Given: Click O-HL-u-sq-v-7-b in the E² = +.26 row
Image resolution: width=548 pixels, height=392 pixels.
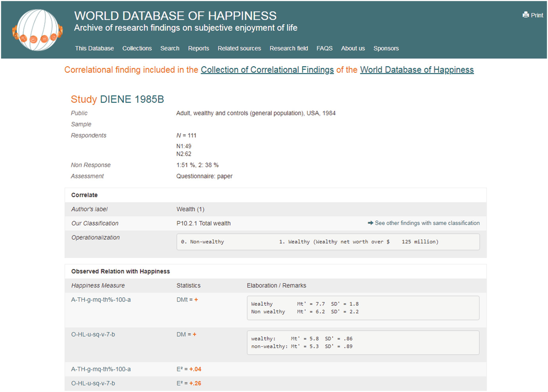Looking at the screenshot, I should [x=93, y=383].
